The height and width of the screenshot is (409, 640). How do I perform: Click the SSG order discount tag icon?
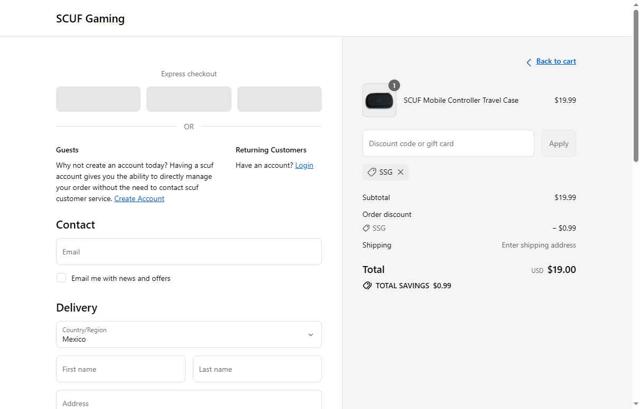pyautogui.click(x=366, y=228)
